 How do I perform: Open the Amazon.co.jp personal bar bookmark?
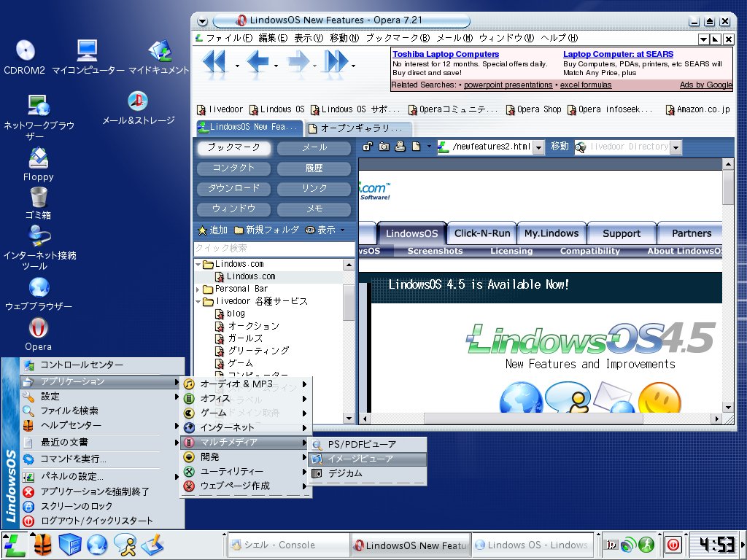[x=697, y=109]
